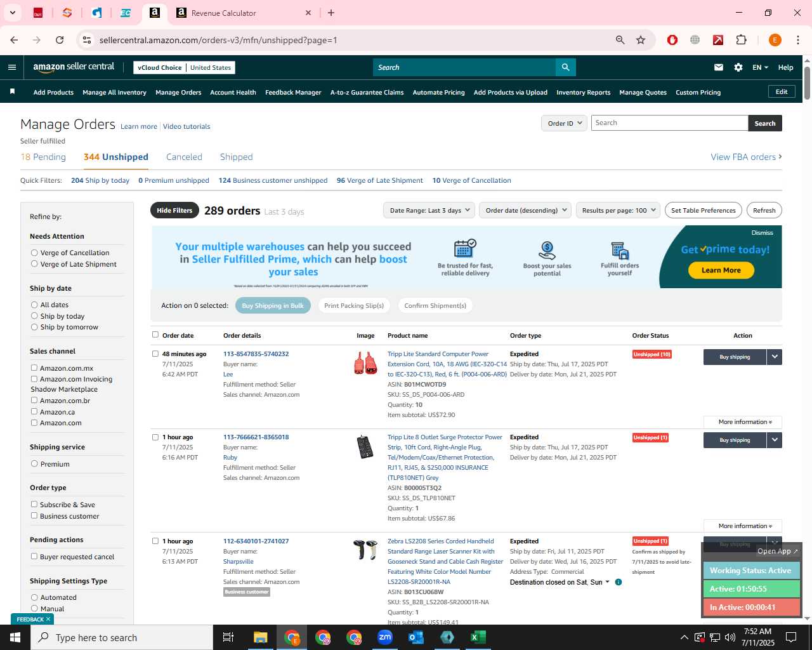Open the settings gear in Seller Central

[738, 67]
